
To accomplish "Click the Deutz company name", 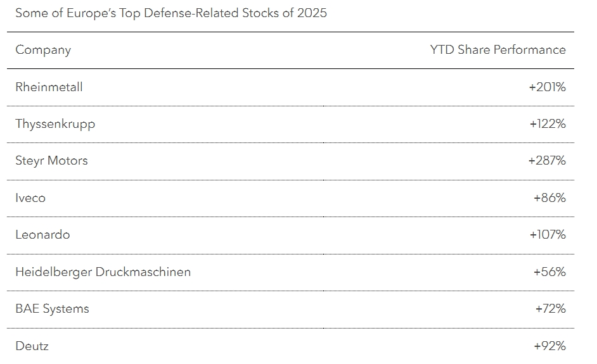I will tap(32, 346).
